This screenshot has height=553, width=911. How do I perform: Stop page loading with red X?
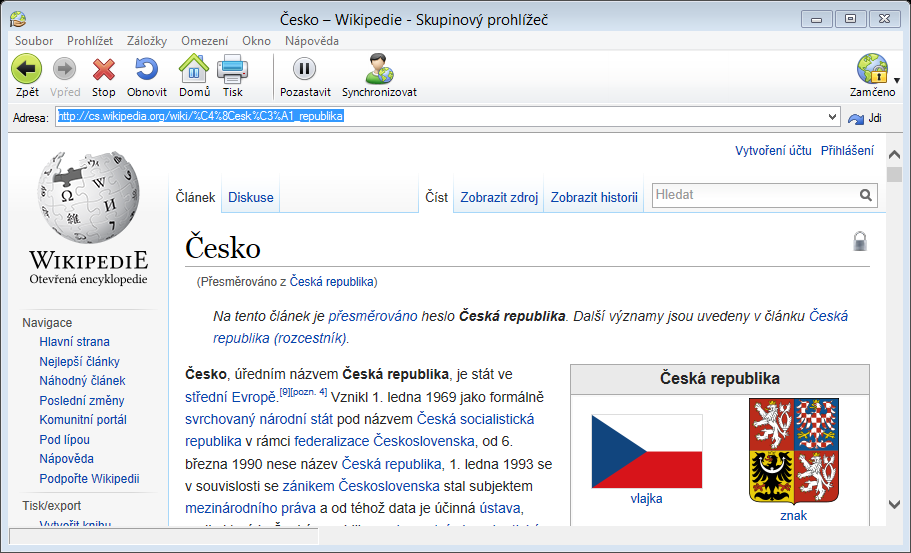coord(103,70)
